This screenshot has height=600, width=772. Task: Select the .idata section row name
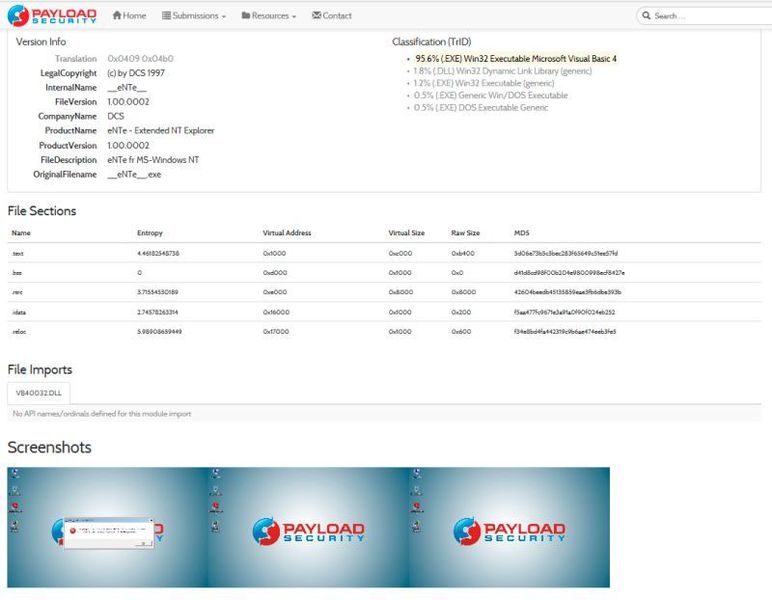tap(19, 312)
